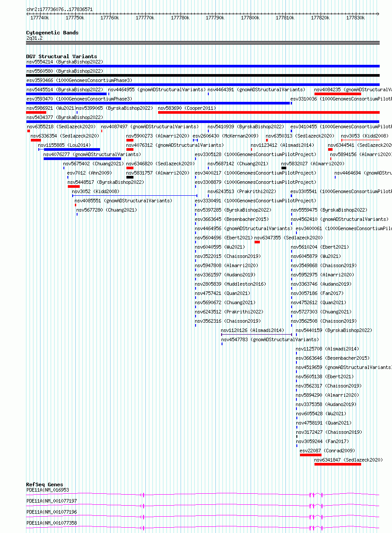Click the nsv5832027 (Almarri2020) label
This screenshot has height=533, width=392.
[313, 164]
